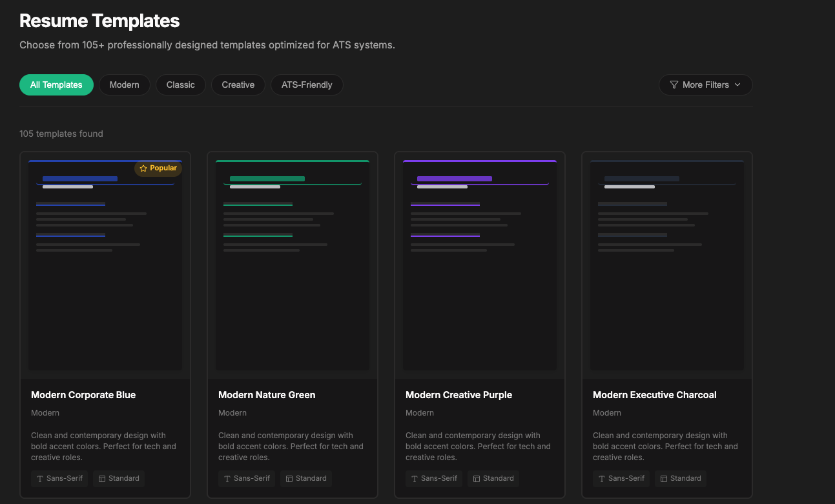
Task: Select the All Templates tab
Action: [x=56, y=85]
